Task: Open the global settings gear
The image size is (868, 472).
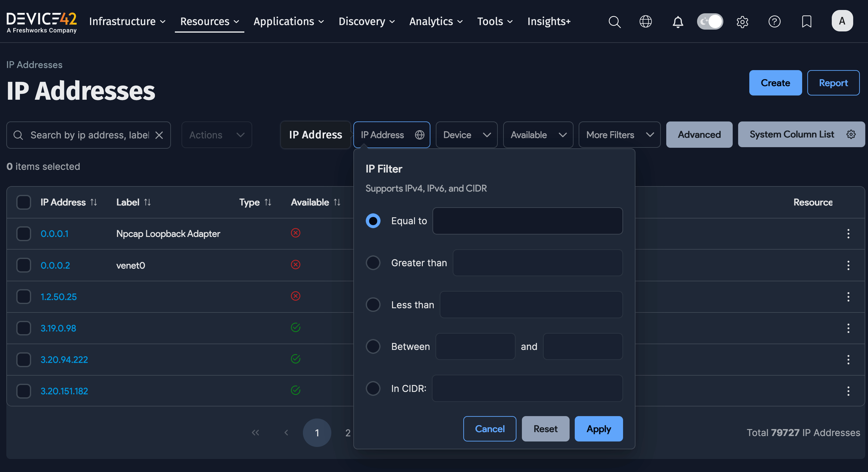Action: (742, 21)
